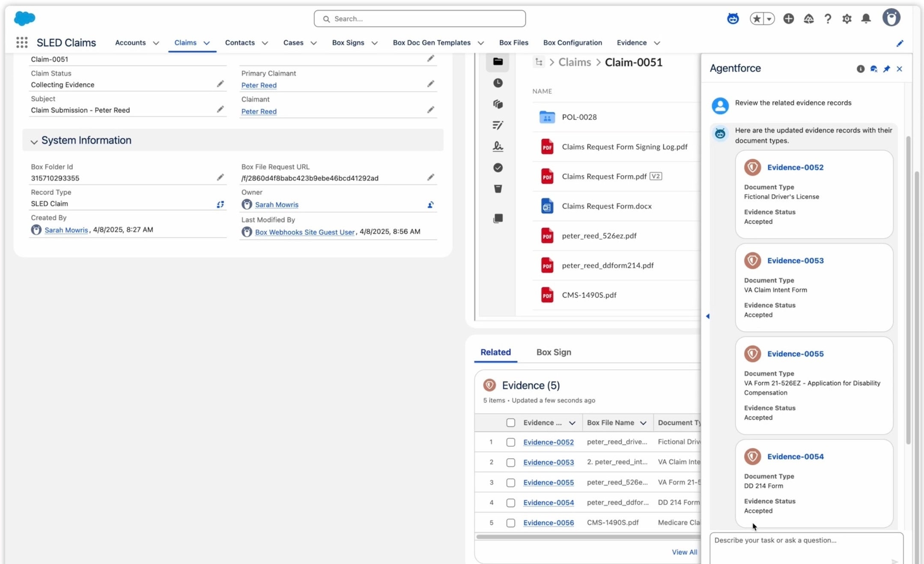
Task: Open the Box signature sidebar icon
Action: [498, 146]
